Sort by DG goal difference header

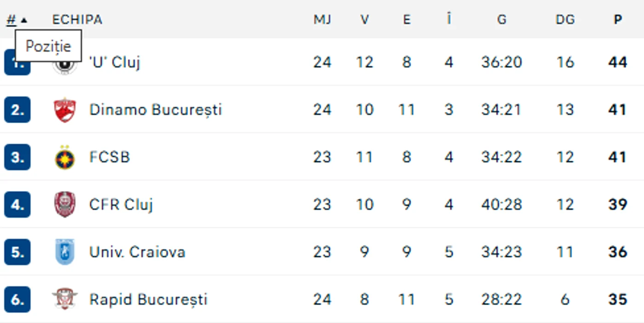[565, 20]
